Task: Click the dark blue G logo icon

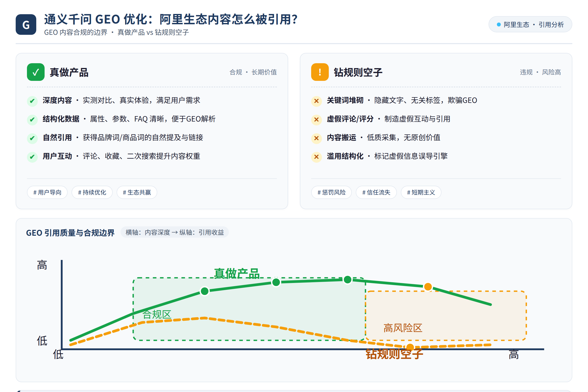Action: [x=26, y=24]
